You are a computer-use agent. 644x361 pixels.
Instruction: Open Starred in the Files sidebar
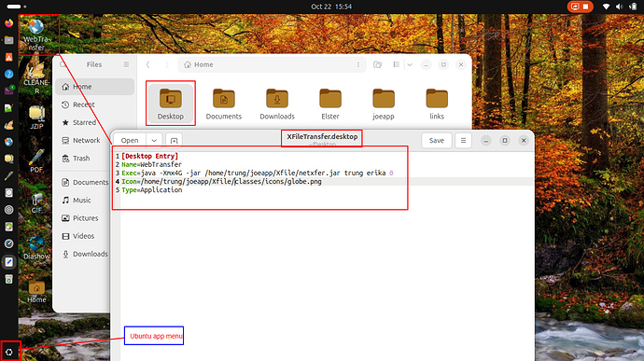tap(95, 122)
